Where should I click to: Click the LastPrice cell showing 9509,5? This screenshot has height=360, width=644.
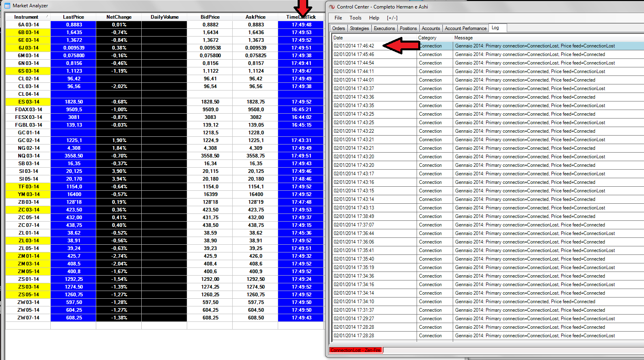point(73,110)
